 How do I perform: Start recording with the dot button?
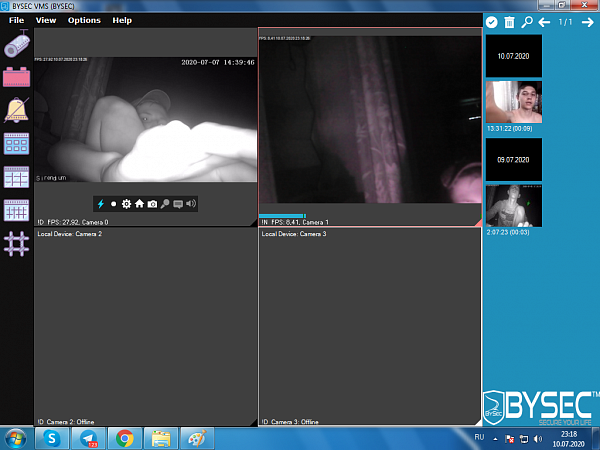[x=114, y=204]
